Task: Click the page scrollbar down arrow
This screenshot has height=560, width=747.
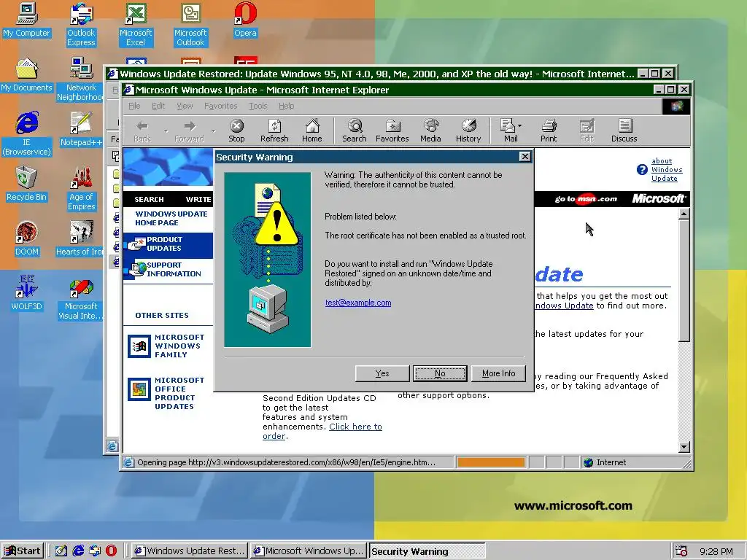Action: pyautogui.click(x=684, y=447)
